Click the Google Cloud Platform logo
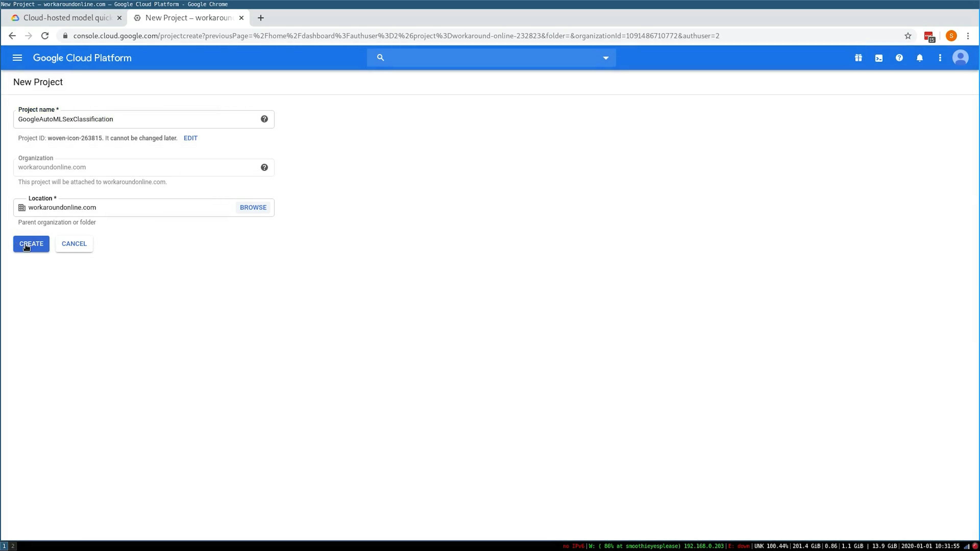This screenshot has width=980, height=551. [x=82, y=58]
